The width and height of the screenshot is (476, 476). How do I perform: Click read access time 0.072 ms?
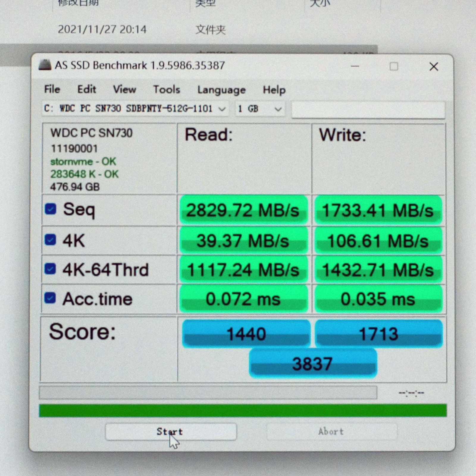(x=244, y=299)
